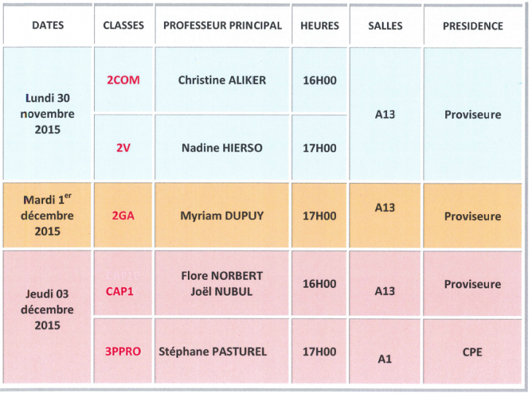Click the HEURES column header
The image size is (532, 397).
(320, 25)
